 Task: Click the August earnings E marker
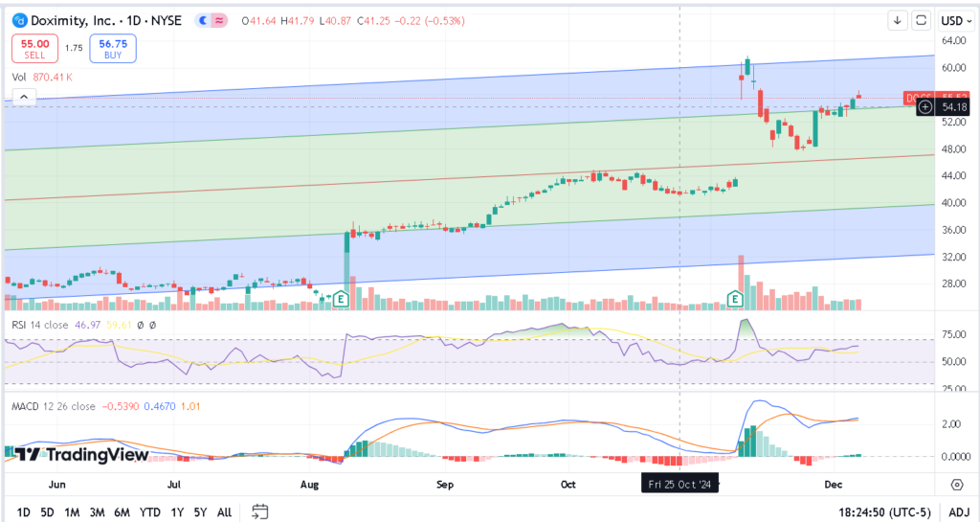(342, 300)
